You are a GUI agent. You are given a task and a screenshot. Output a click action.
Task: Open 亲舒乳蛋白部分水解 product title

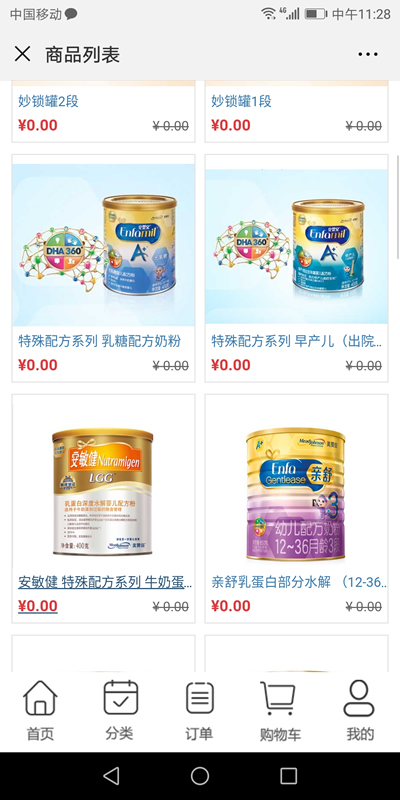click(299, 582)
